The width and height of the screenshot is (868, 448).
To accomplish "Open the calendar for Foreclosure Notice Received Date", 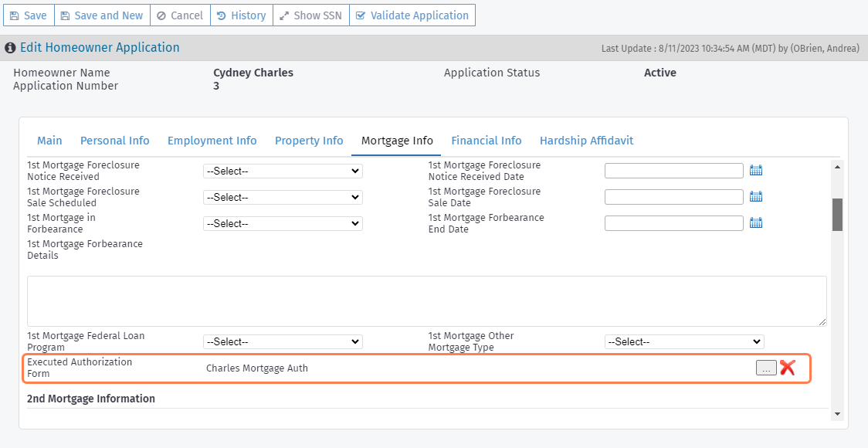I will click(x=755, y=169).
